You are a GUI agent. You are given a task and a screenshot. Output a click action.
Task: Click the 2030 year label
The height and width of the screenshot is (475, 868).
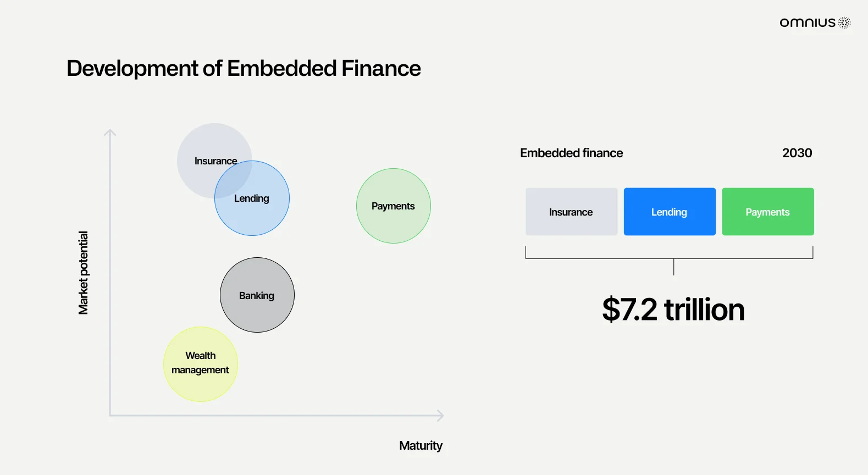click(797, 153)
